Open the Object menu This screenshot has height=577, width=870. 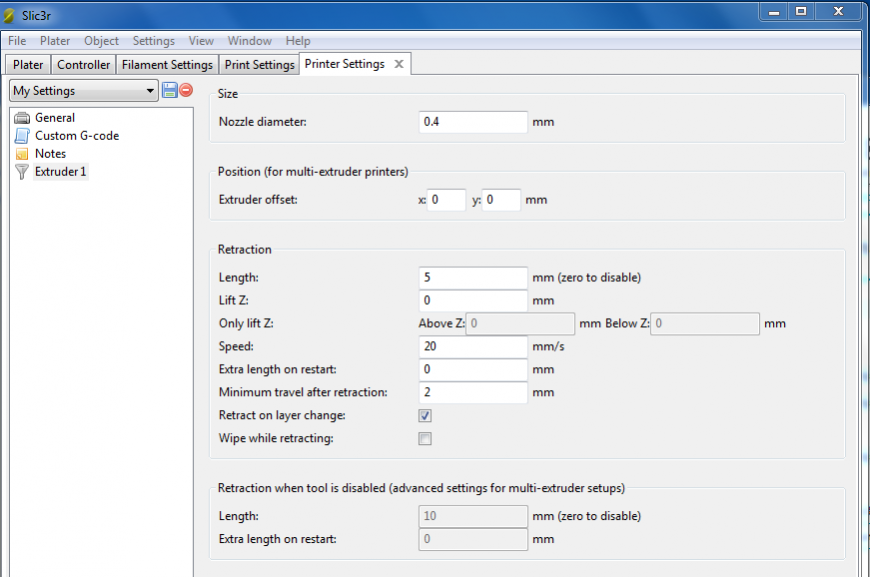point(101,41)
